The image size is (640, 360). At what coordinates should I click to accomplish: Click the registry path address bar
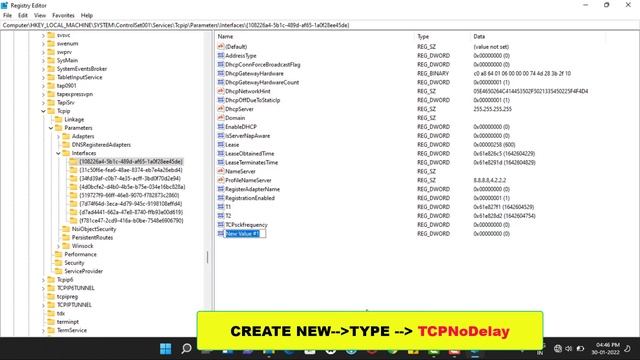coord(320,25)
